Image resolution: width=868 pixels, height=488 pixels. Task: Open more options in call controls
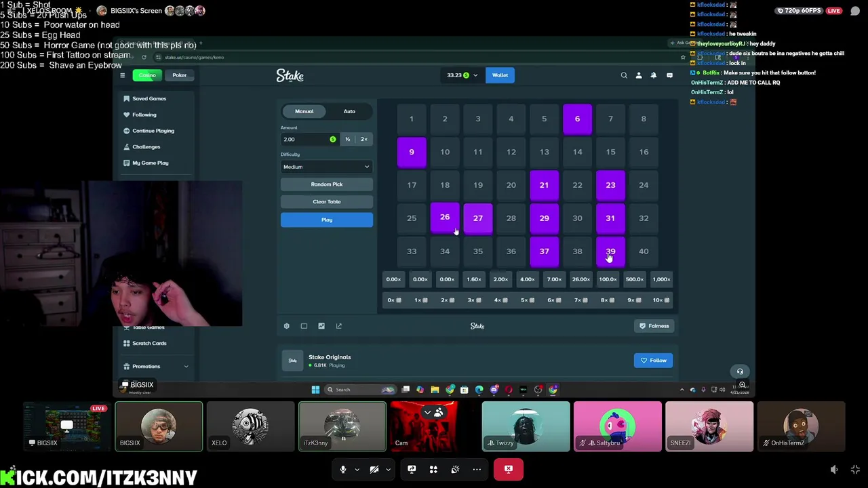(477, 469)
